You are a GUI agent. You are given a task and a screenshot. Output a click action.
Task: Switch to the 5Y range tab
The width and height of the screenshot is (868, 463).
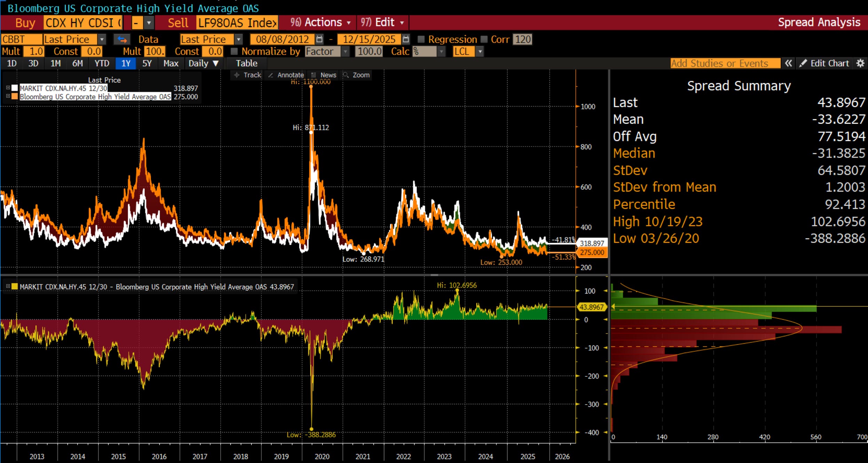(147, 63)
